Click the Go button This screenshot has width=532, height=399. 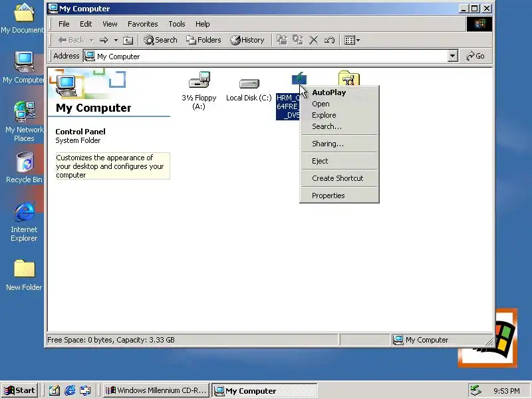475,56
